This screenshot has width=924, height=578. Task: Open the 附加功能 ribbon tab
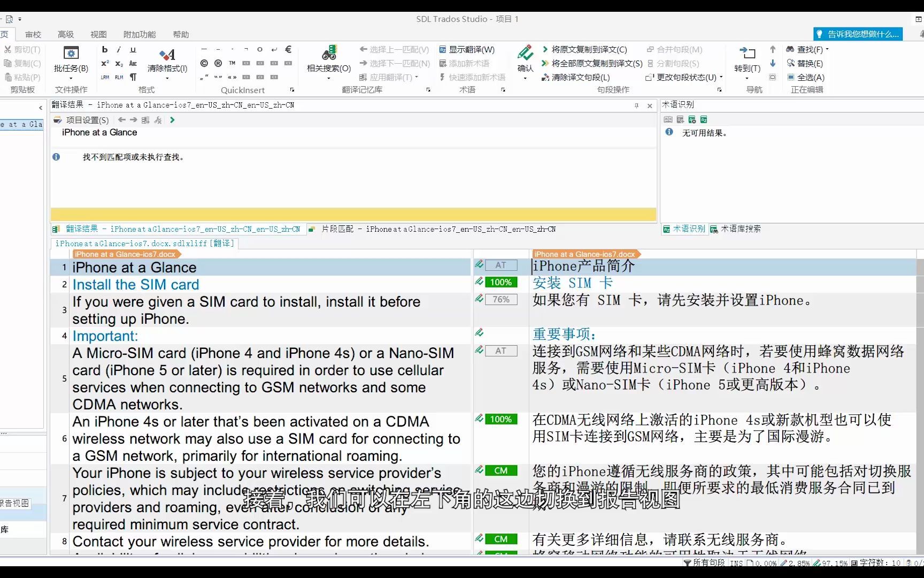tap(140, 34)
